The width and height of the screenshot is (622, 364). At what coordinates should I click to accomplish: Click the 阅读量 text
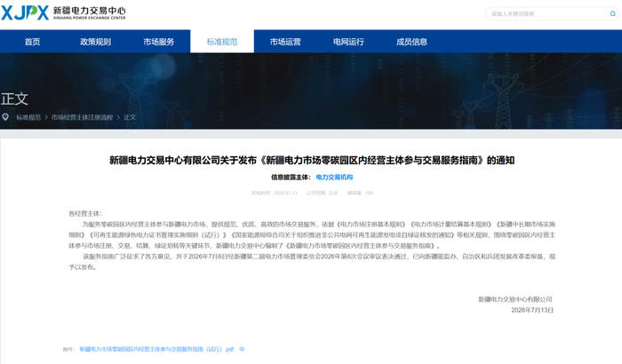pyautogui.click(x=360, y=194)
